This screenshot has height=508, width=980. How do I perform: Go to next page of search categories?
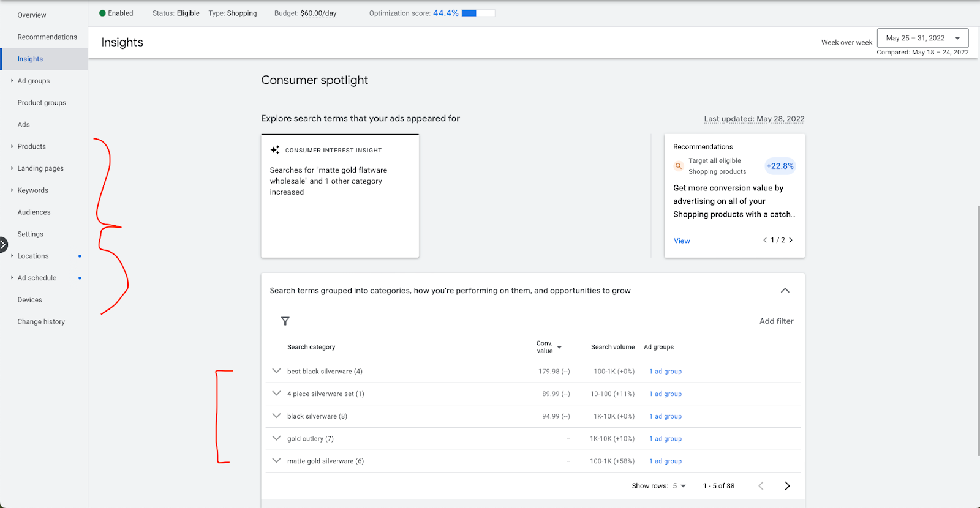(x=787, y=486)
